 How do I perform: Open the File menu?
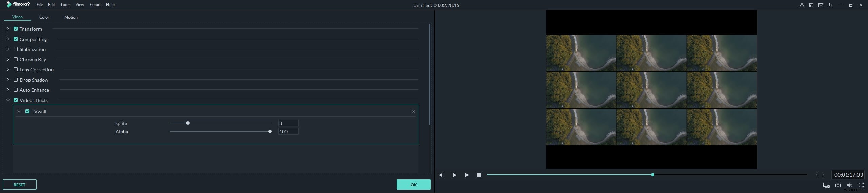point(40,5)
